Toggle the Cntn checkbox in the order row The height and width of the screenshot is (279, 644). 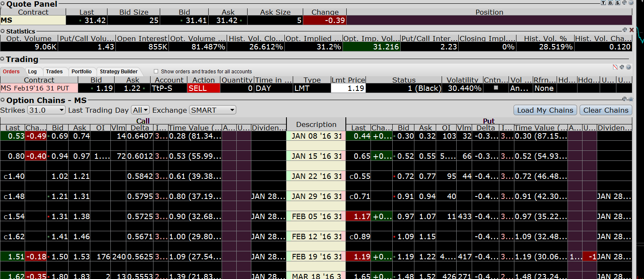(x=496, y=88)
